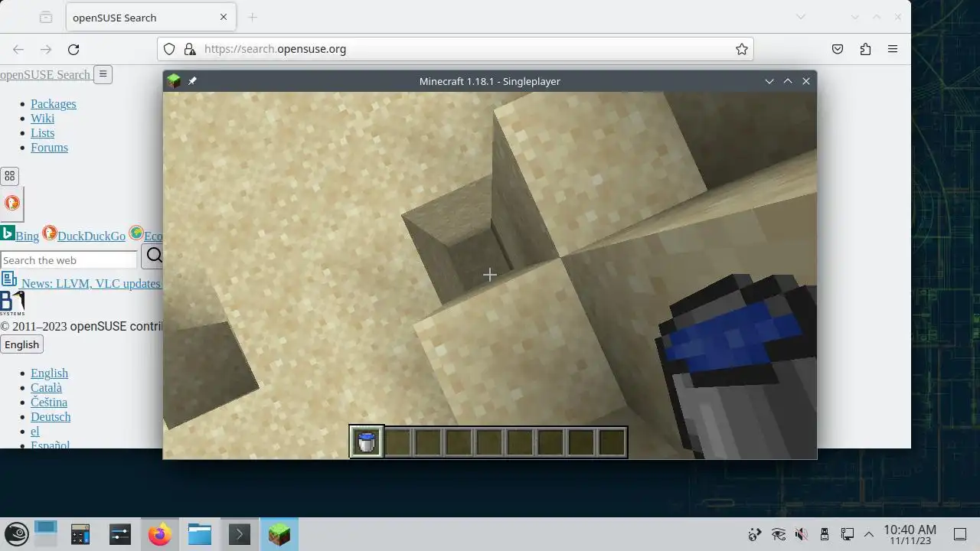Open the Firefox recent browsing icon
The width and height of the screenshot is (980, 551).
click(46, 17)
